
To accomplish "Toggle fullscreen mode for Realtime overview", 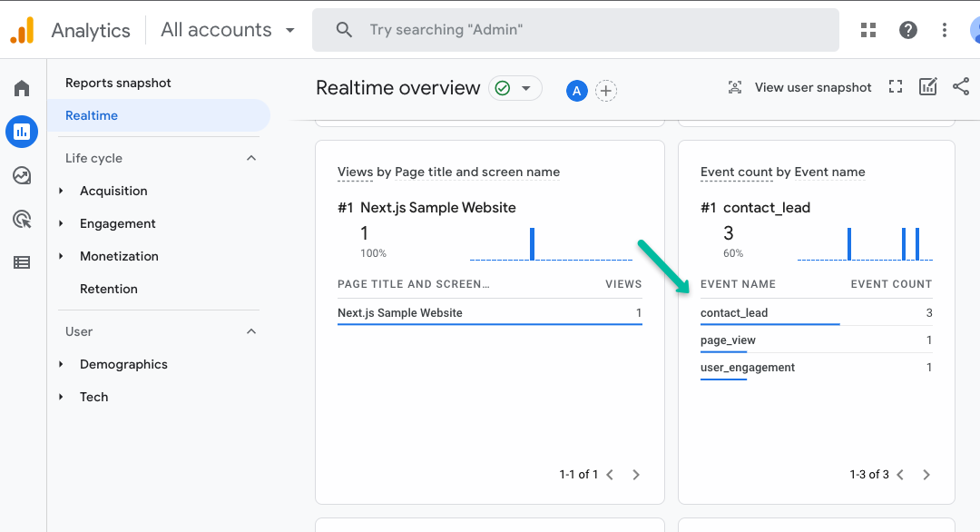I will (x=896, y=87).
